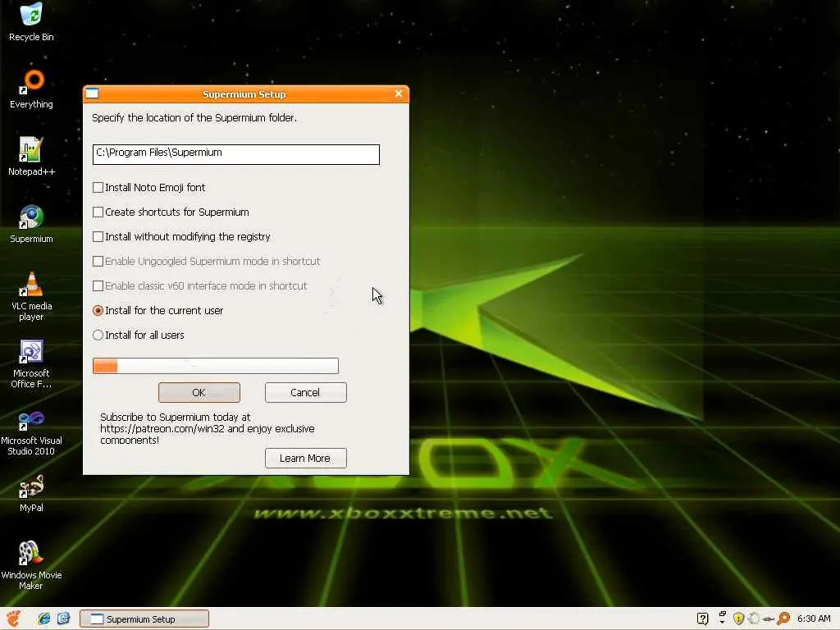Click the help question-mark tray icon
840x630 pixels.
coord(702,619)
